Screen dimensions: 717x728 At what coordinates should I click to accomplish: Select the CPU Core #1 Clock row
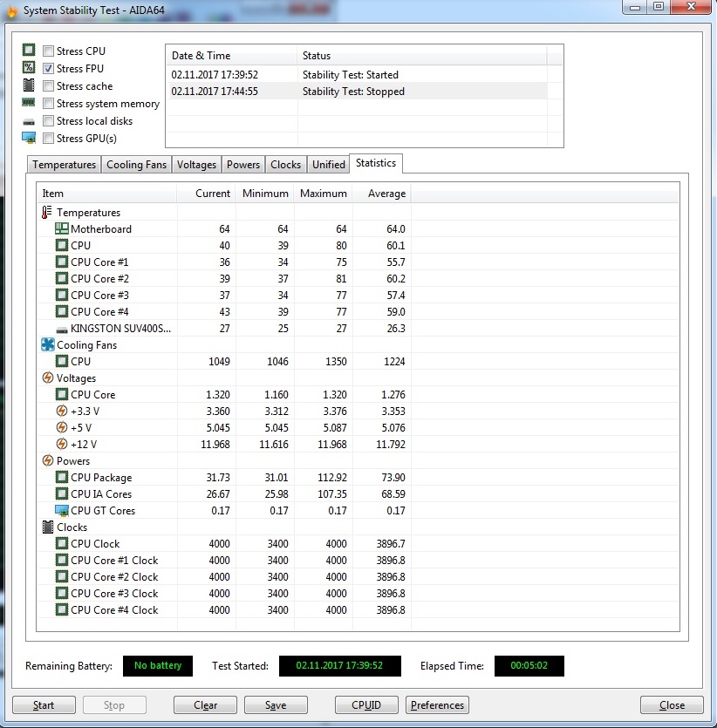pyautogui.click(x=224, y=560)
